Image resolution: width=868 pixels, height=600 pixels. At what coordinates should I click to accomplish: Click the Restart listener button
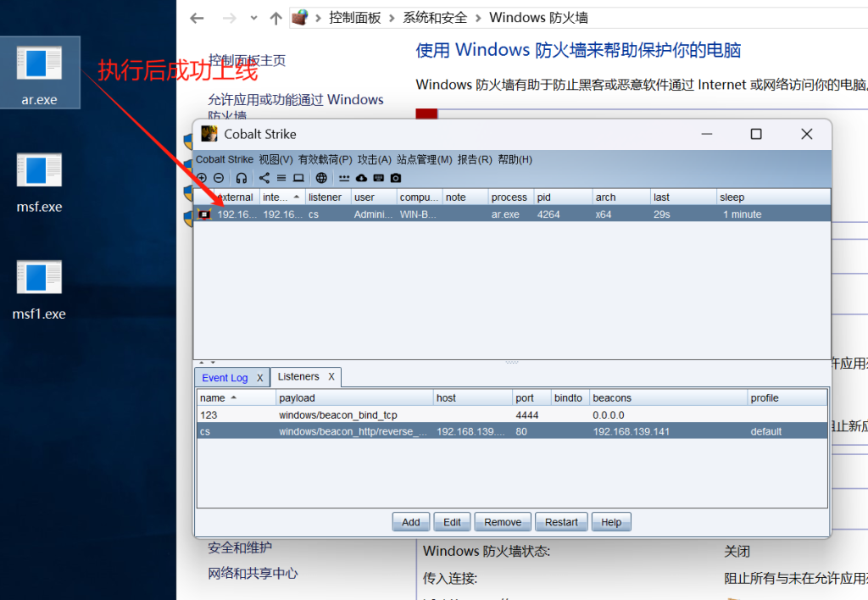[x=561, y=522]
